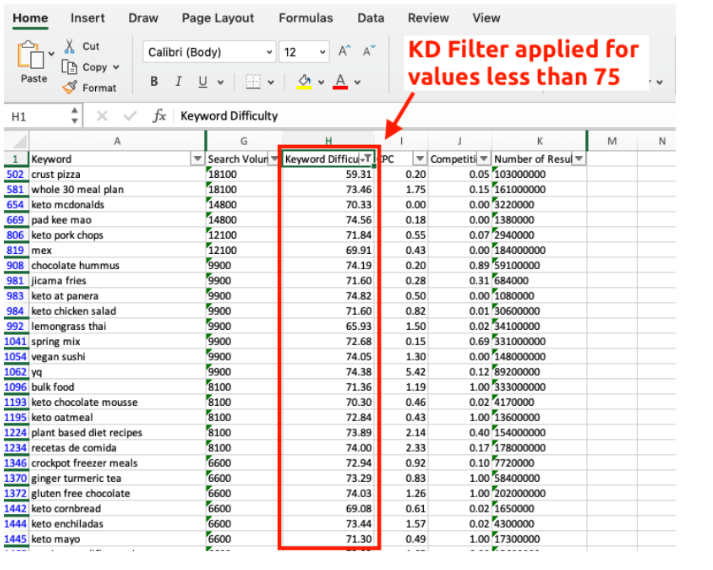The height and width of the screenshot is (570, 713).
Task: Click difficulty value 74.82
Action: (358, 296)
